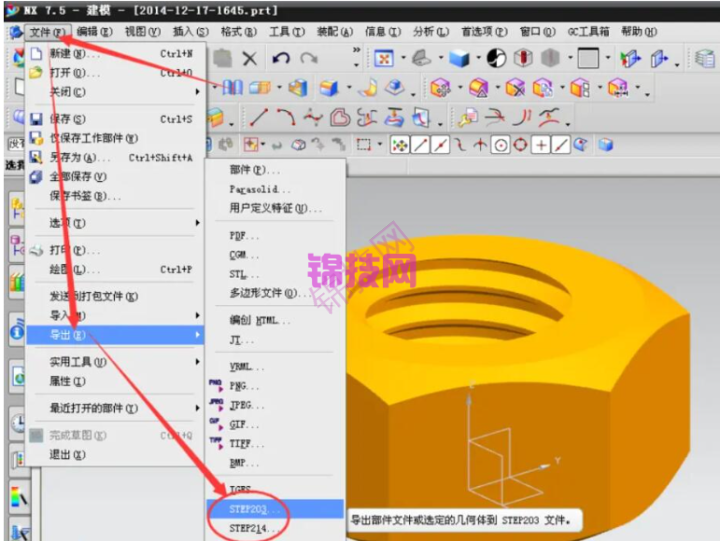Viewport: 720px width, 541px height.
Task: Toggle the arc center snap point button
Action: point(501,145)
